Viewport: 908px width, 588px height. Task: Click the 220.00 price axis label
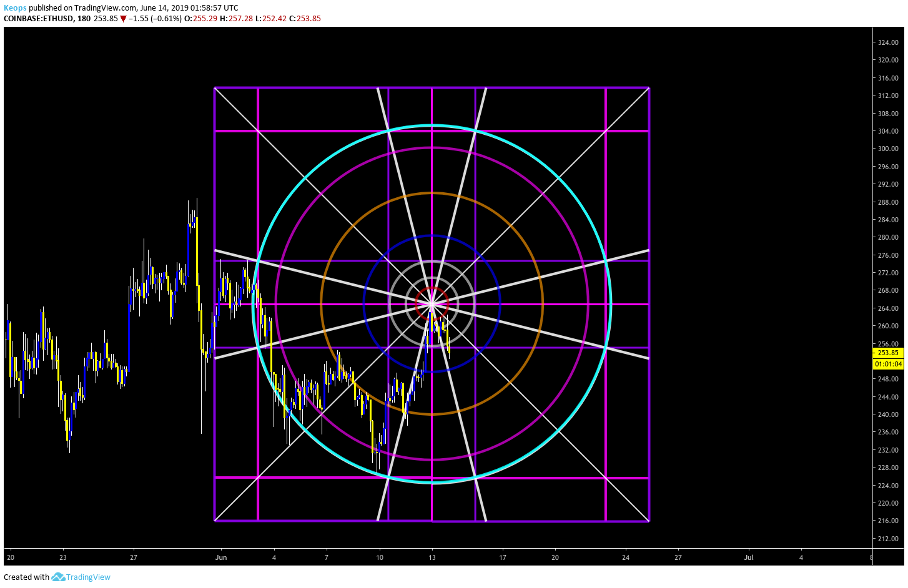[x=888, y=503]
